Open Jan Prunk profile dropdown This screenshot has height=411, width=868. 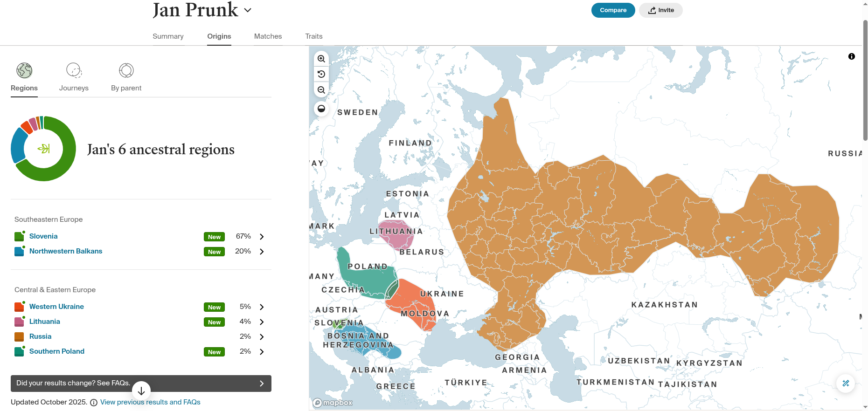pyautogui.click(x=248, y=10)
